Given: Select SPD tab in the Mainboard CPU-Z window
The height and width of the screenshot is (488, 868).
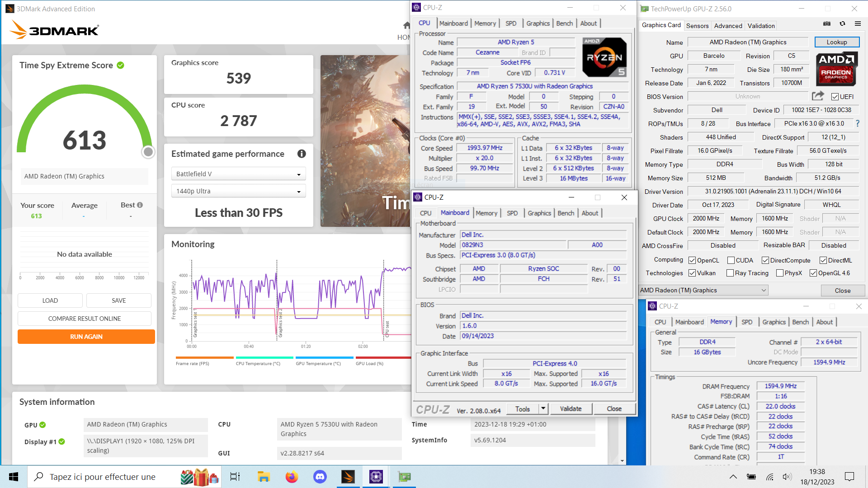Looking at the screenshot, I should point(512,213).
